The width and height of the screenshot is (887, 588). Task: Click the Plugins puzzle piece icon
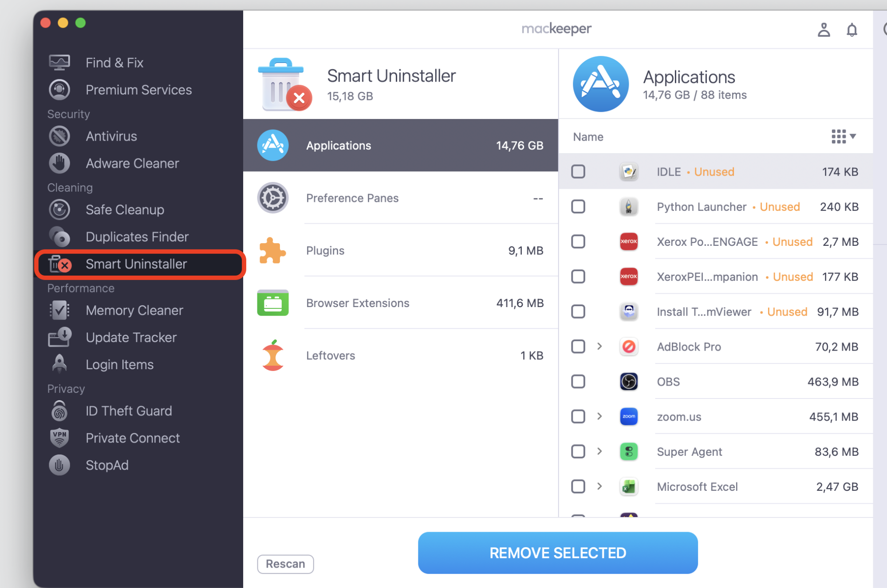tap(272, 250)
